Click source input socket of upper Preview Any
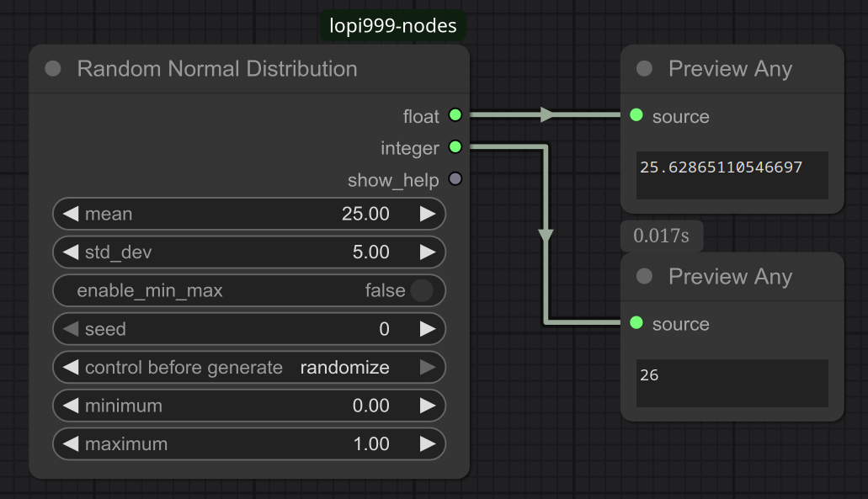The image size is (868, 499). (636, 115)
